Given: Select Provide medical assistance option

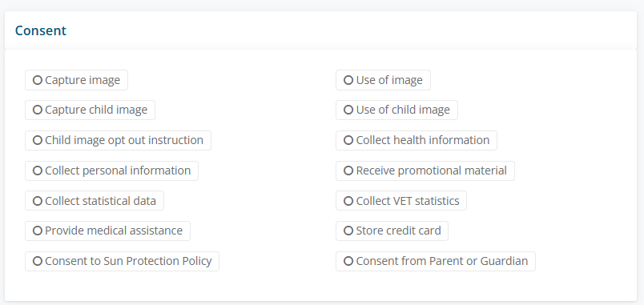Looking at the screenshot, I should point(107,231).
